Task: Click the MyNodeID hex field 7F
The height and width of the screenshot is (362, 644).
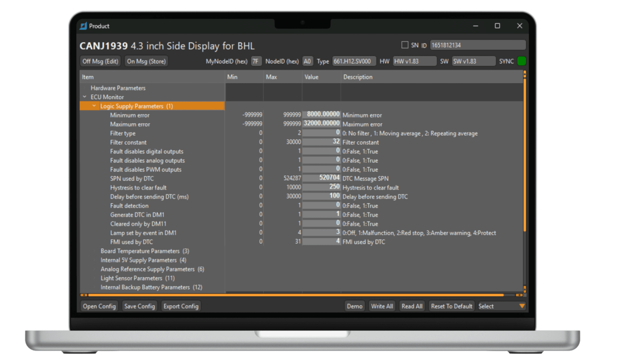Action: coord(256,61)
